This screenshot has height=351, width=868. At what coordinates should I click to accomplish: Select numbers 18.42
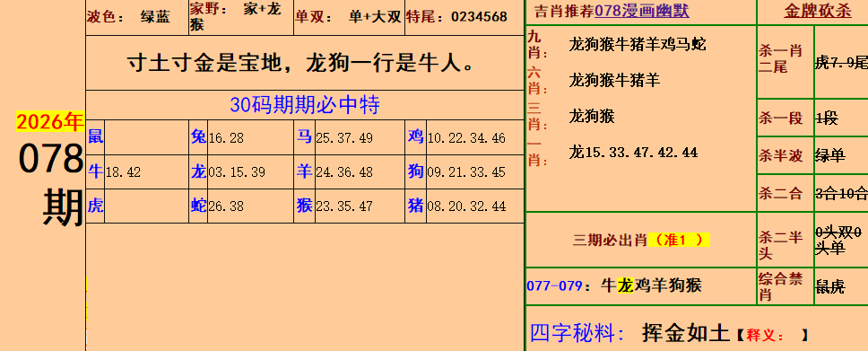pyautogui.click(x=123, y=172)
